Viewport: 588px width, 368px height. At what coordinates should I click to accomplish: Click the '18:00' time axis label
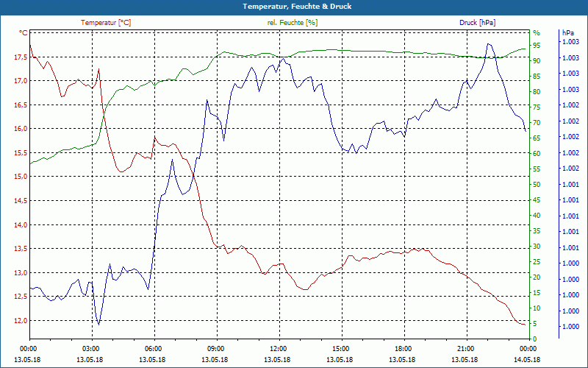(405, 348)
